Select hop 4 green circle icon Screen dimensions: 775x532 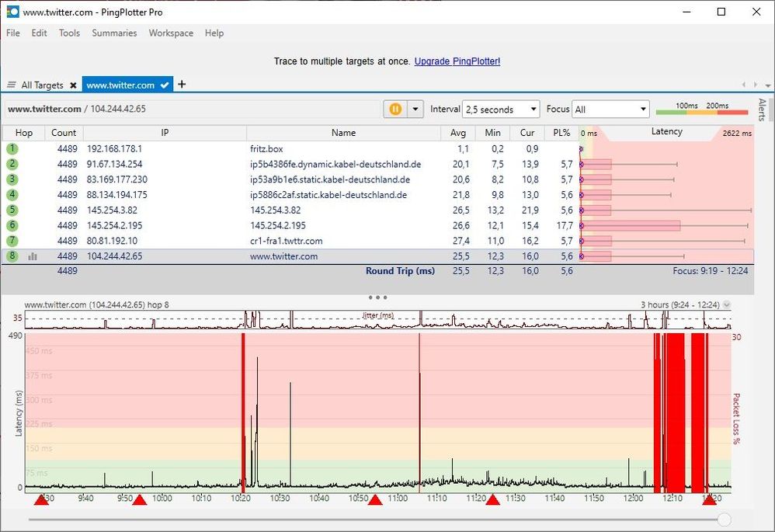point(12,194)
